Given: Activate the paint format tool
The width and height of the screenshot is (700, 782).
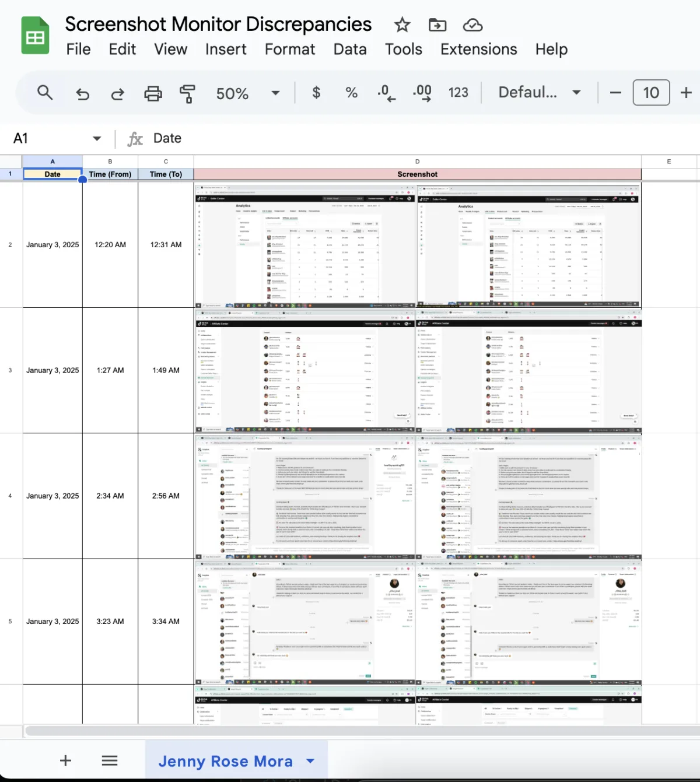Looking at the screenshot, I should tap(187, 93).
